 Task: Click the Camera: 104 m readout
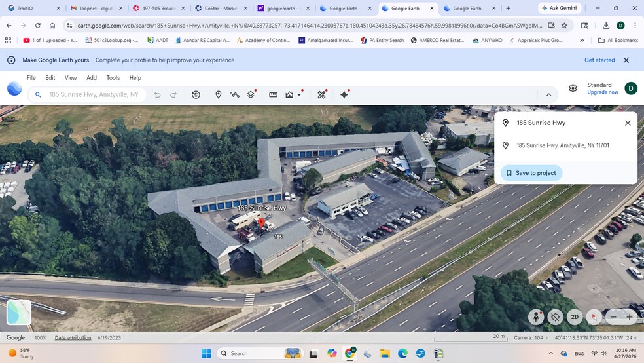[x=531, y=338]
